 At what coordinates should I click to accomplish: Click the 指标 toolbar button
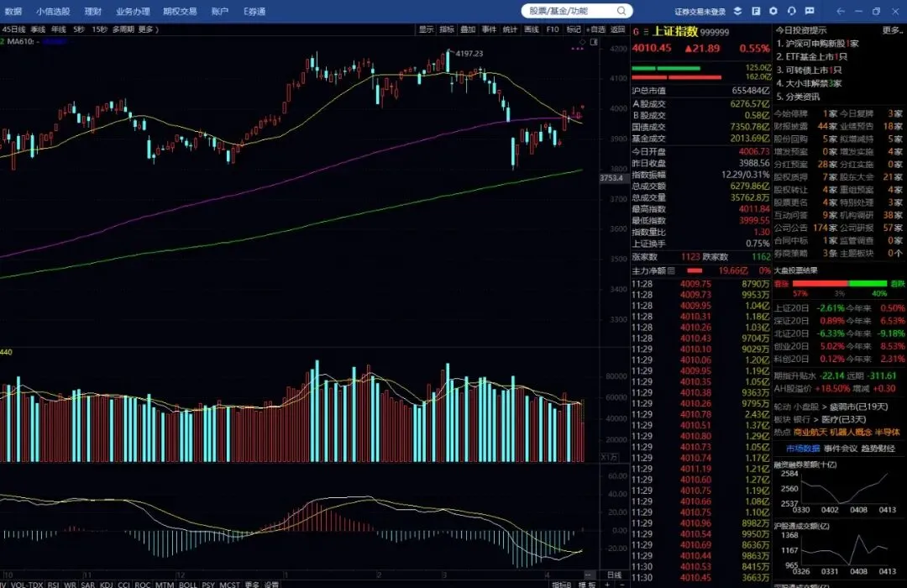(x=447, y=29)
